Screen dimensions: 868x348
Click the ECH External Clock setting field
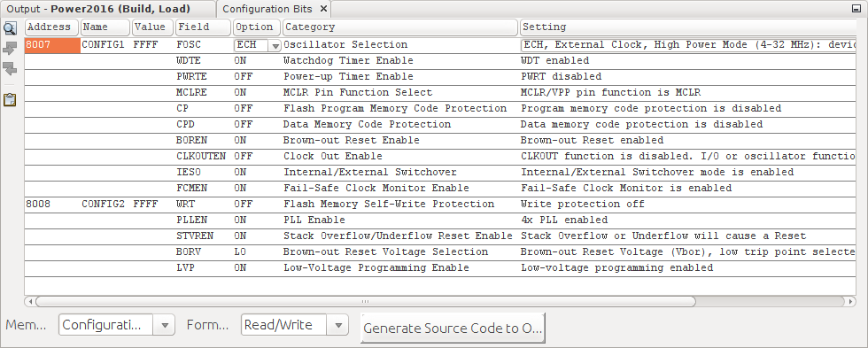pyautogui.click(x=688, y=45)
